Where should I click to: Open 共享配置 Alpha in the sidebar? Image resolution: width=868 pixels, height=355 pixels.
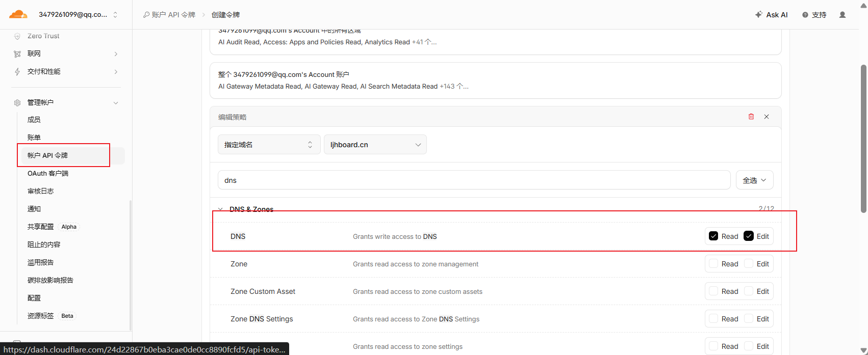click(53, 227)
